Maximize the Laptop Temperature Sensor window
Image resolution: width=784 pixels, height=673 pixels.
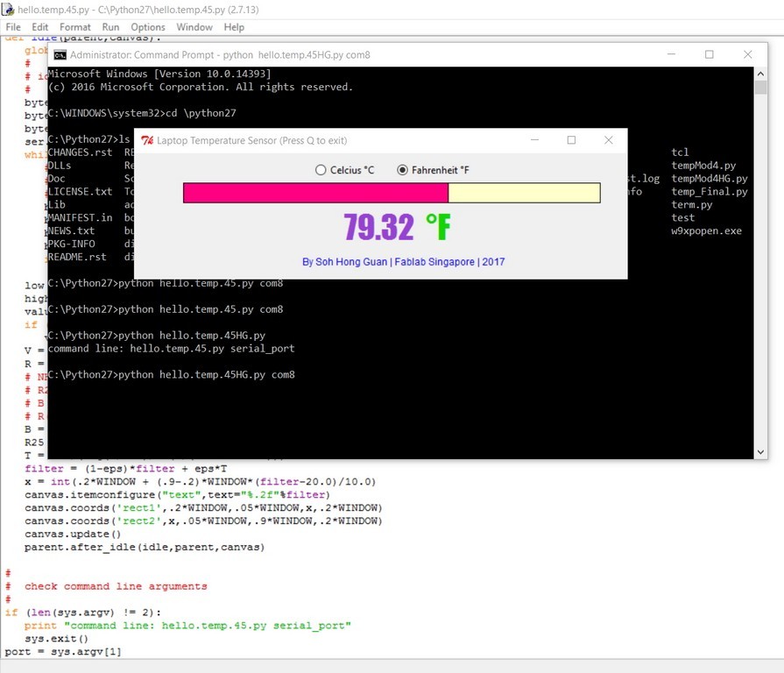(571, 140)
